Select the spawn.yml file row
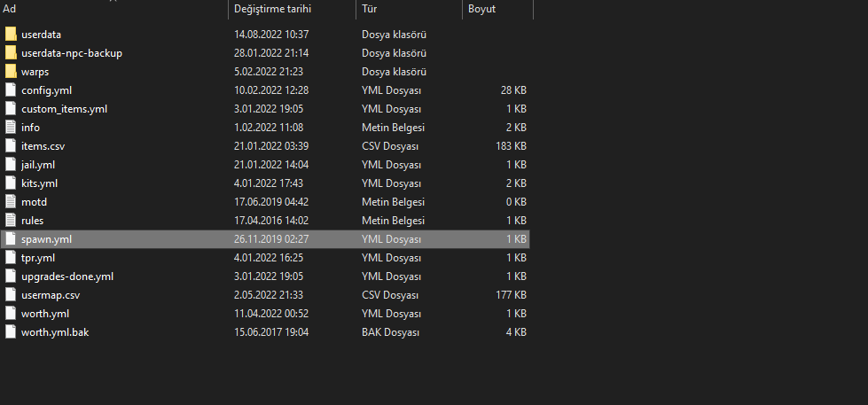The height and width of the screenshot is (405, 868). (x=265, y=239)
